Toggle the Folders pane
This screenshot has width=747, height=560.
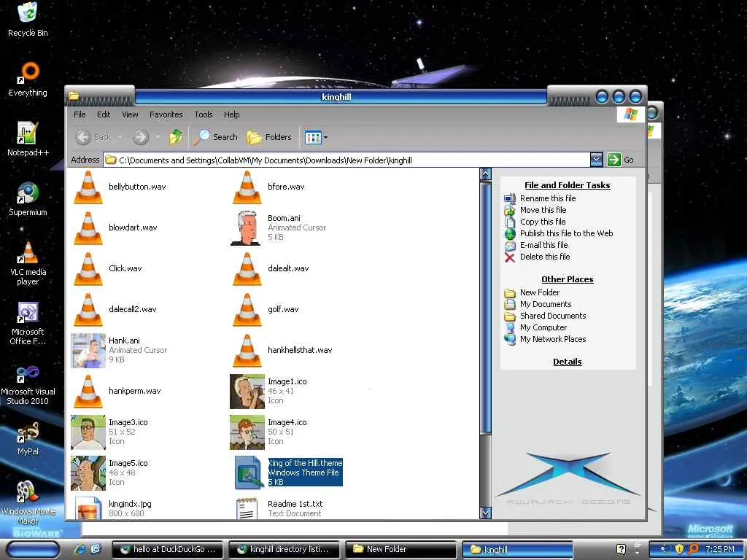269,137
